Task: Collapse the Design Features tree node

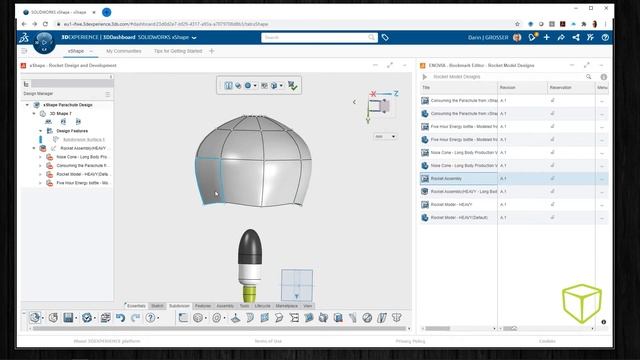Action: coord(40,131)
